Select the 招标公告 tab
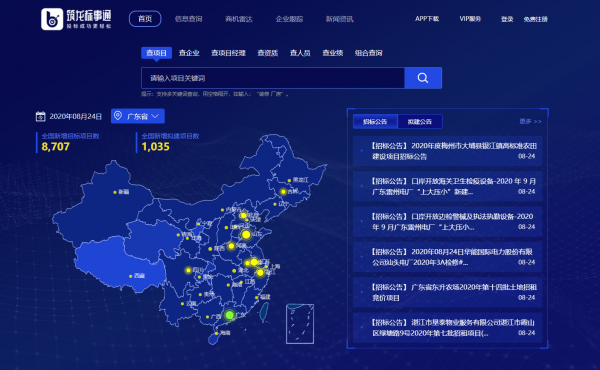This screenshot has height=370, width=600. tap(375, 122)
